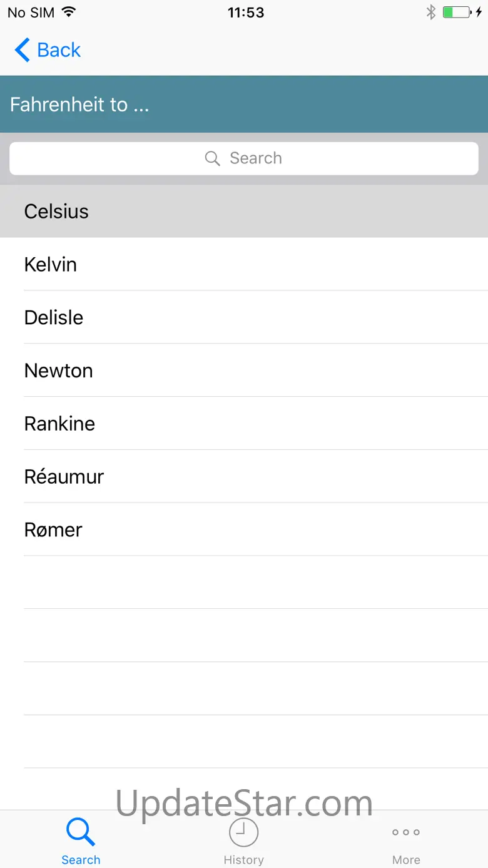Go back using the Back label
This screenshot has height=868, width=488.
point(59,50)
